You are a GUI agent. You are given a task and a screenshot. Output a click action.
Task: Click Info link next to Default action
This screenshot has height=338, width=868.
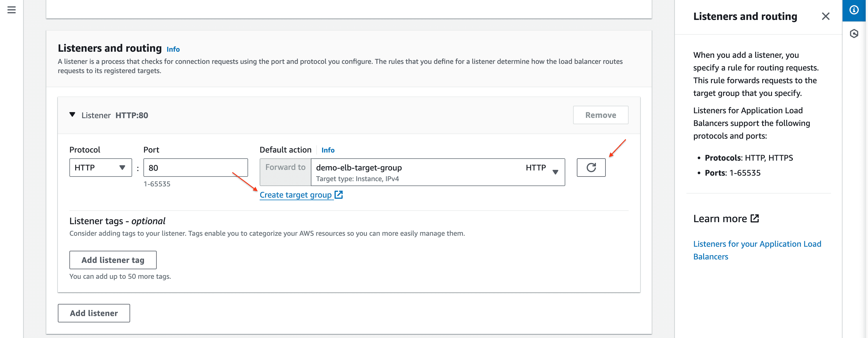pos(328,150)
